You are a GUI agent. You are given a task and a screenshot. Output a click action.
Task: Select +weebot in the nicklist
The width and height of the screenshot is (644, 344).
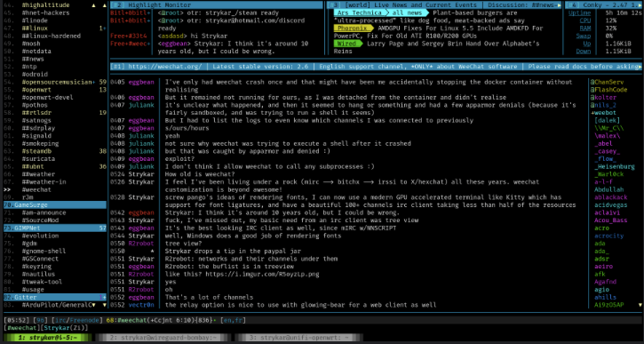coord(603,113)
